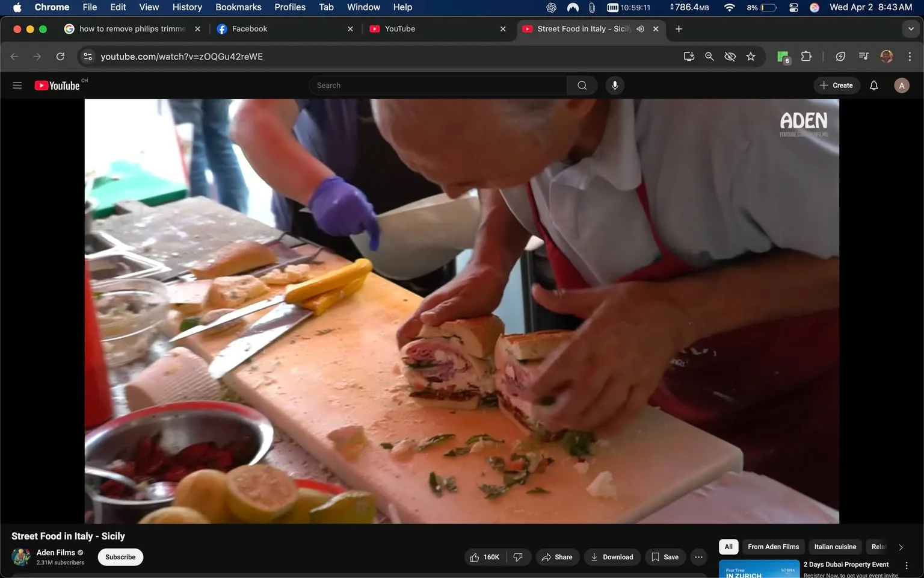Open the Chrome extensions puzzle icon
The height and width of the screenshot is (578, 924).
tap(806, 56)
